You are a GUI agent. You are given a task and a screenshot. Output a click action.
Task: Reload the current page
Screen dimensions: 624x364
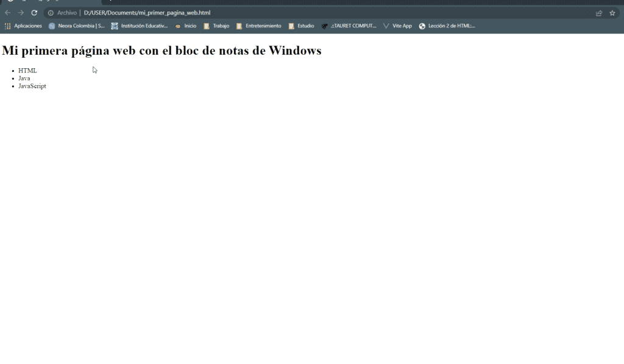[34, 12]
